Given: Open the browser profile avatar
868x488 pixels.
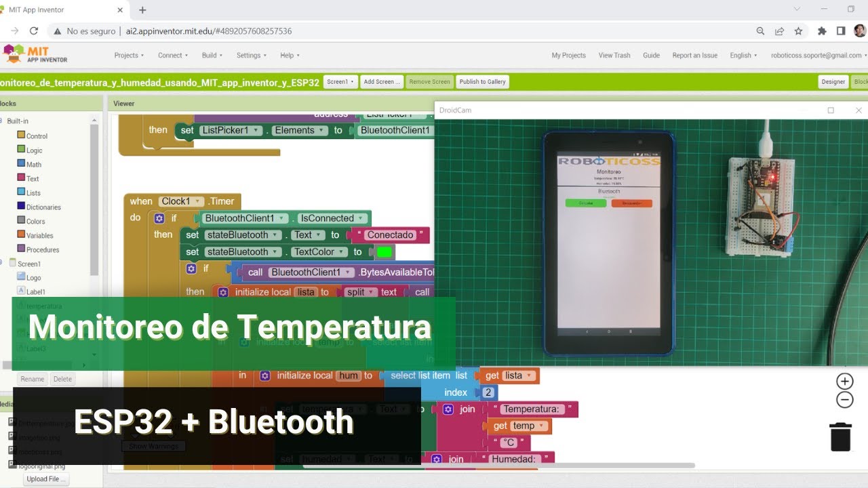Looking at the screenshot, I should pos(859,30).
